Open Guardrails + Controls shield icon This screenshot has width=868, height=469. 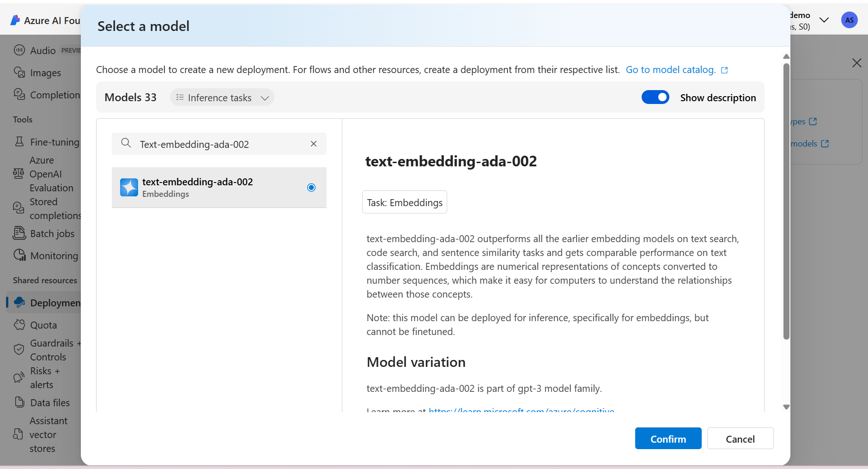(x=19, y=349)
